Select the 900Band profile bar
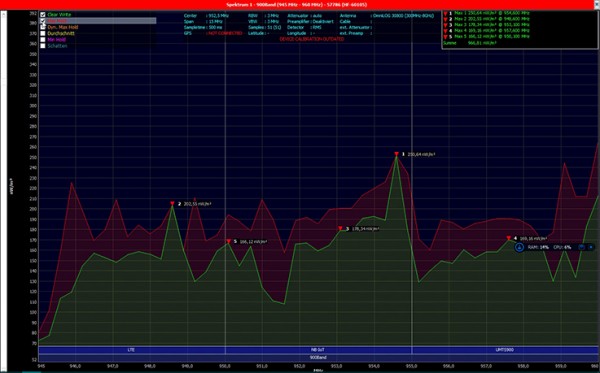600x373 pixels. (318, 357)
